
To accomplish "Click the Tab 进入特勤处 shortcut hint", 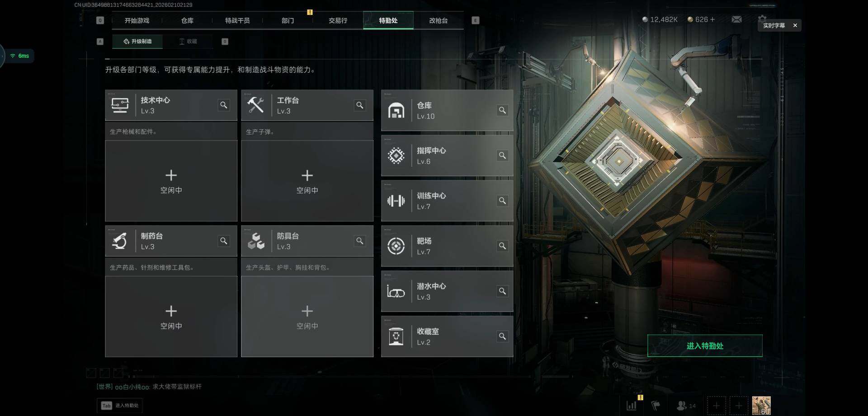I will (120, 406).
